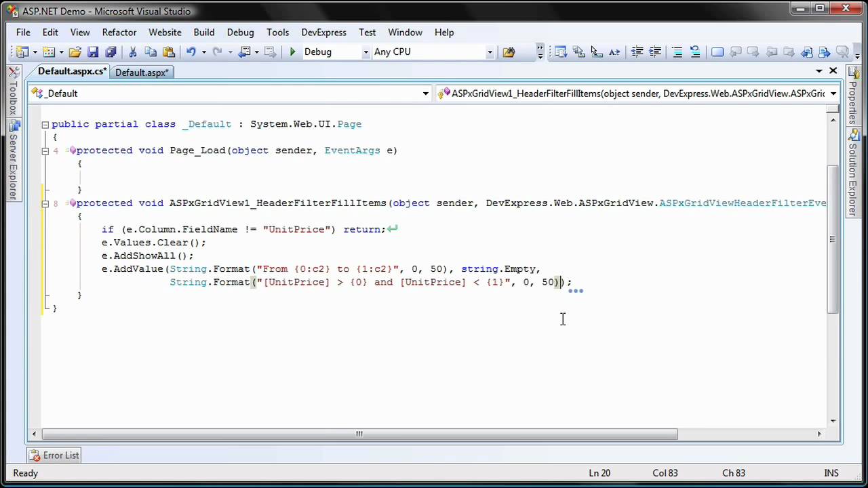Open the Solution Explorer side panel

coord(853,174)
